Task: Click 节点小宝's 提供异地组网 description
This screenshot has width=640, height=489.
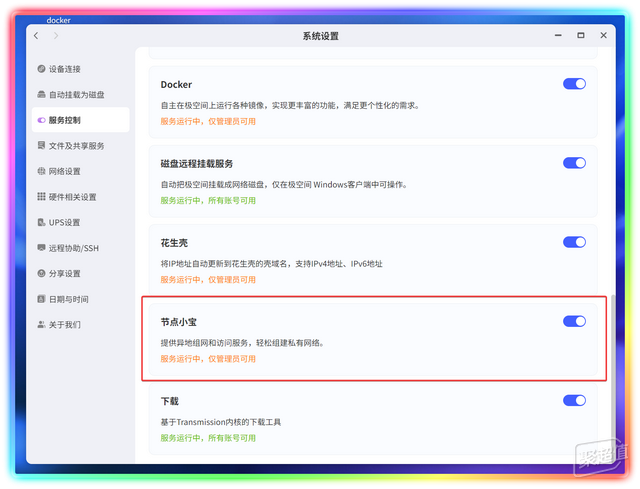Action: (242, 343)
